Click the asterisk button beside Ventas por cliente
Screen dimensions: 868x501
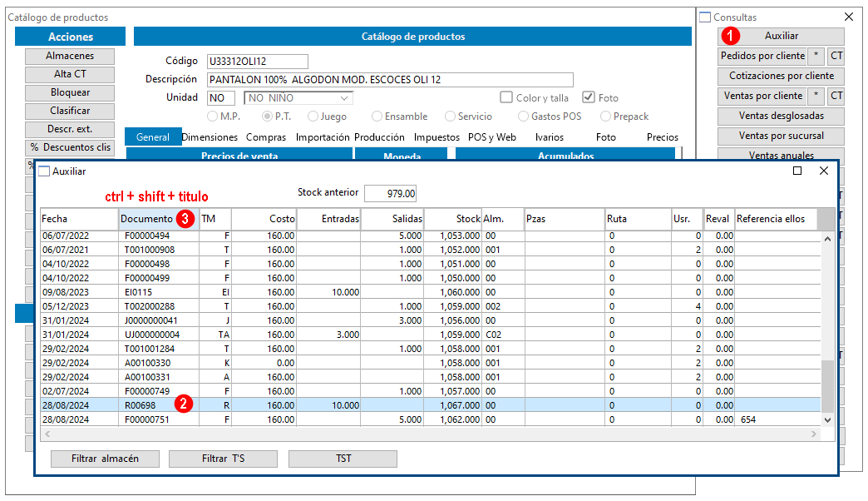816,96
